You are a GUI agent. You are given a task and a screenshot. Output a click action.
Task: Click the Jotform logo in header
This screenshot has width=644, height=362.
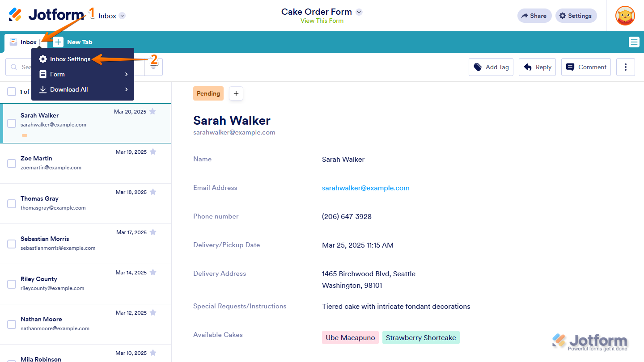(x=47, y=15)
